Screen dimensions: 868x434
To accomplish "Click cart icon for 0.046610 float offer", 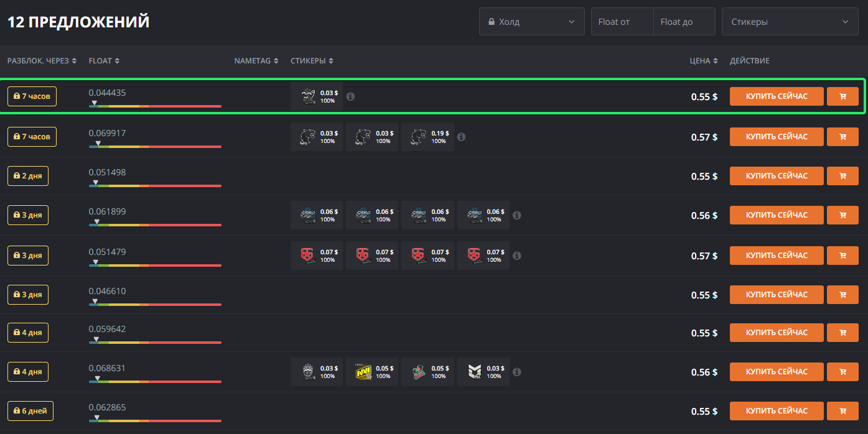I will click(x=842, y=295).
